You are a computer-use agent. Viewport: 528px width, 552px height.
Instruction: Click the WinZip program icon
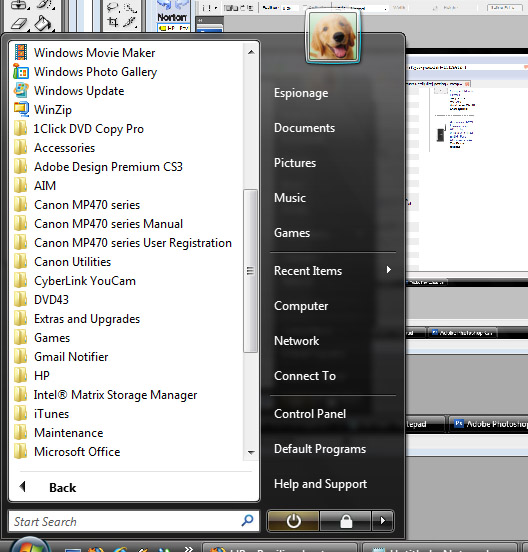click(21, 109)
